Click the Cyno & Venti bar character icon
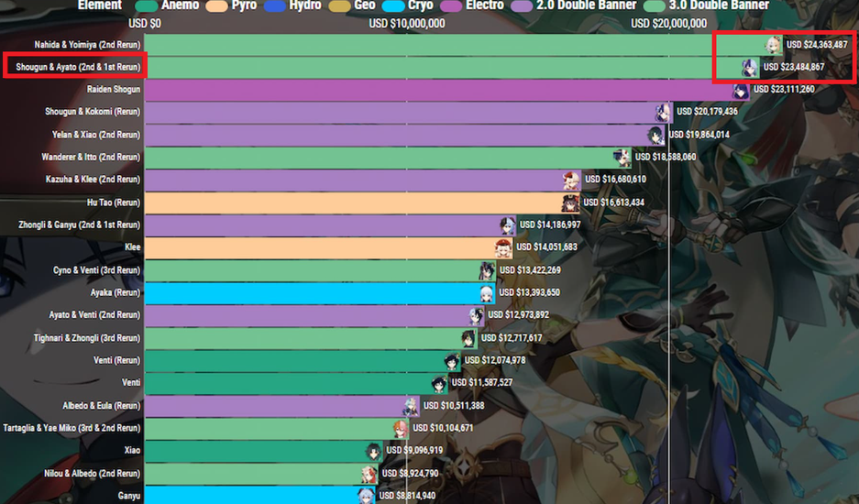 pos(487,270)
